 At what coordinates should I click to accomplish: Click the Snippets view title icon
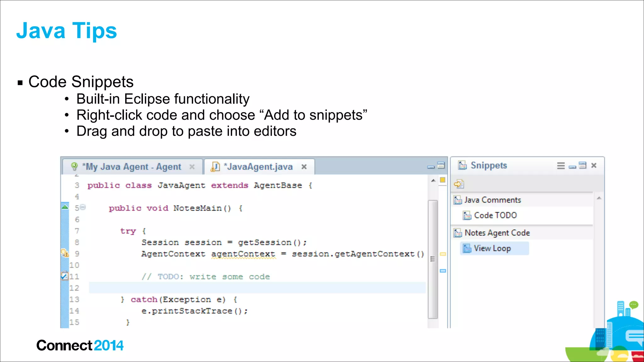(x=463, y=165)
